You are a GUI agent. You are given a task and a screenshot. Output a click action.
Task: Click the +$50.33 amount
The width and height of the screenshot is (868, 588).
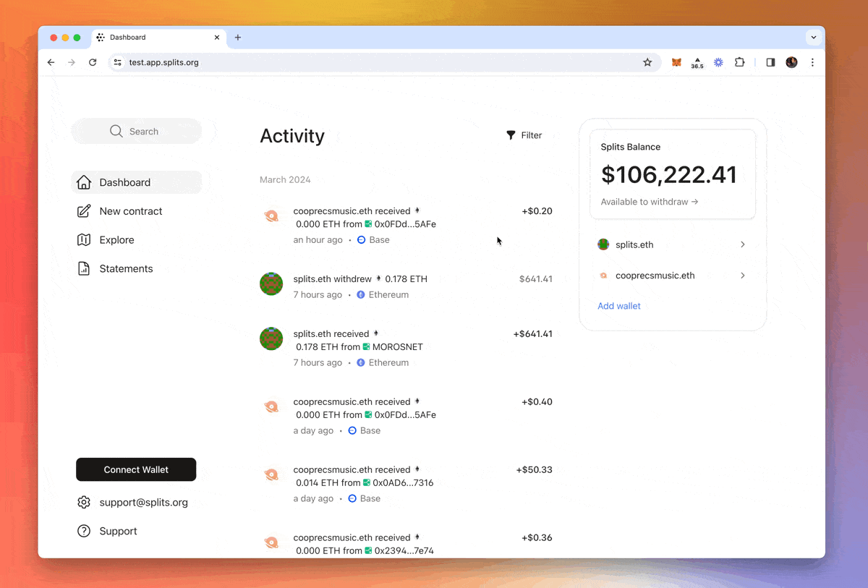tap(535, 470)
